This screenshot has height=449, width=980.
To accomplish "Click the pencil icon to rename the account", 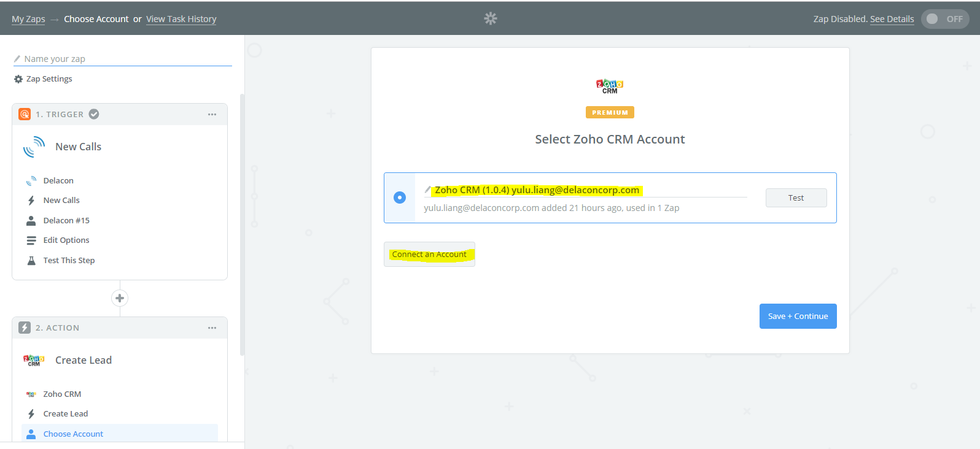I will pyautogui.click(x=427, y=190).
